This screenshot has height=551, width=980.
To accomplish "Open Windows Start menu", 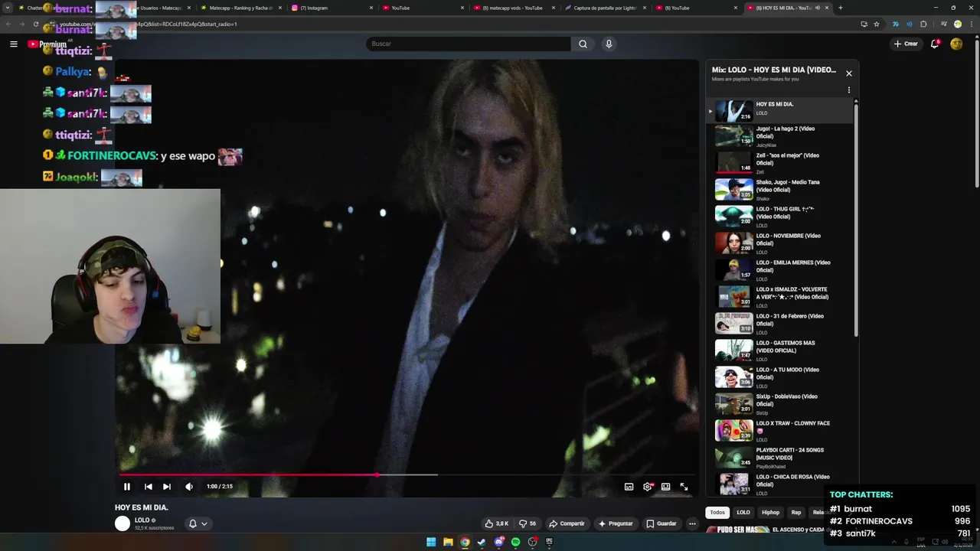I will pyautogui.click(x=431, y=542).
